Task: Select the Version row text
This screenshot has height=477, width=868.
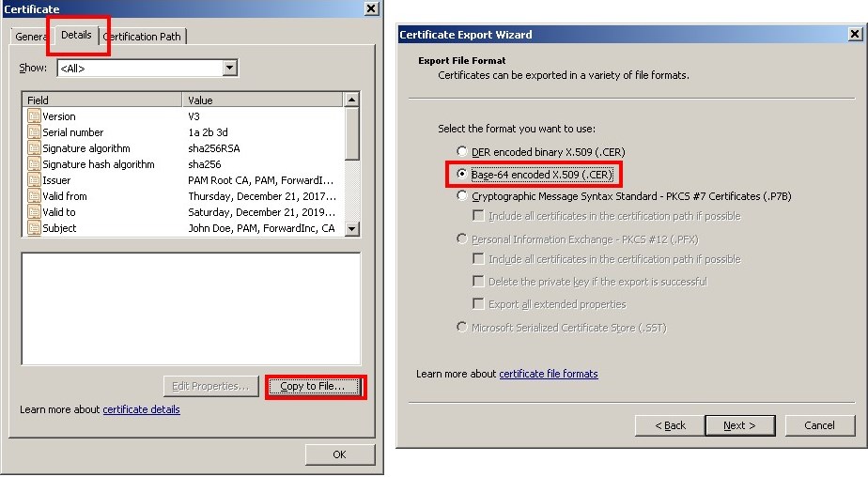Action: tap(59, 116)
